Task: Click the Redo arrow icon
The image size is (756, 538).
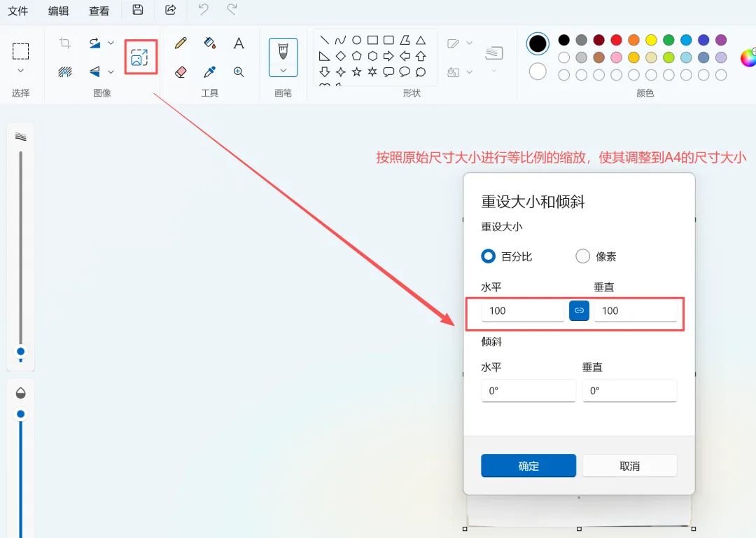Action: click(232, 9)
